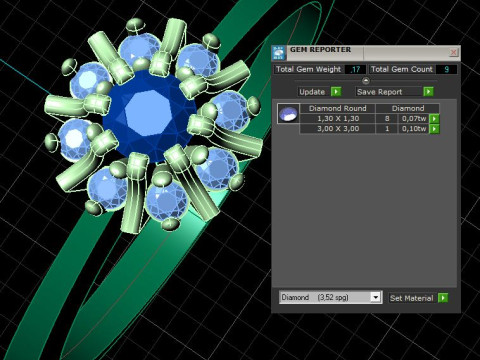The image size is (480, 360).
Task: Click the Total Gem Count label
Action: (402, 69)
